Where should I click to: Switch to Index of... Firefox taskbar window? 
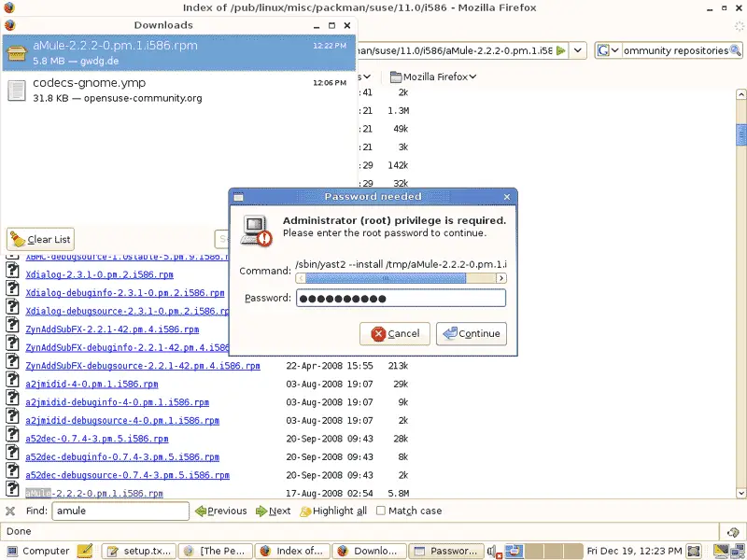293,551
